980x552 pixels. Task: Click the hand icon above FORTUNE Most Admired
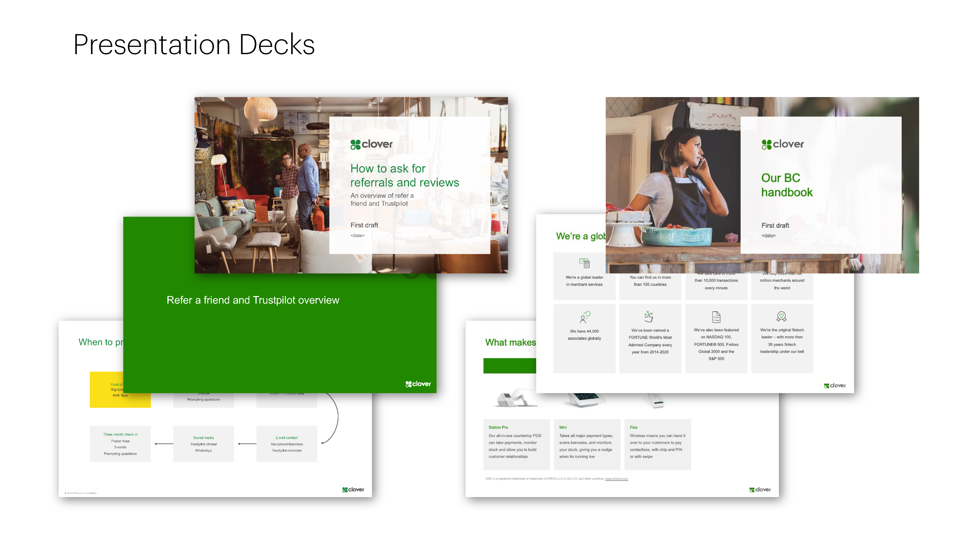649,316
